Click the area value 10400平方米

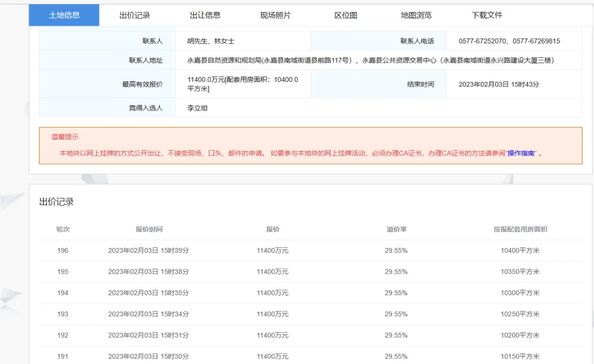520,250
